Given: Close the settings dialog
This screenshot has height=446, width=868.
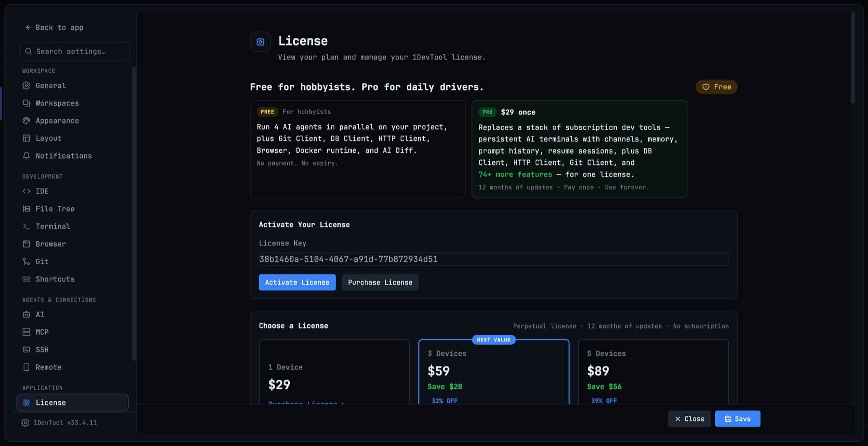Looking at the screenshot, I should coord(689,419).
